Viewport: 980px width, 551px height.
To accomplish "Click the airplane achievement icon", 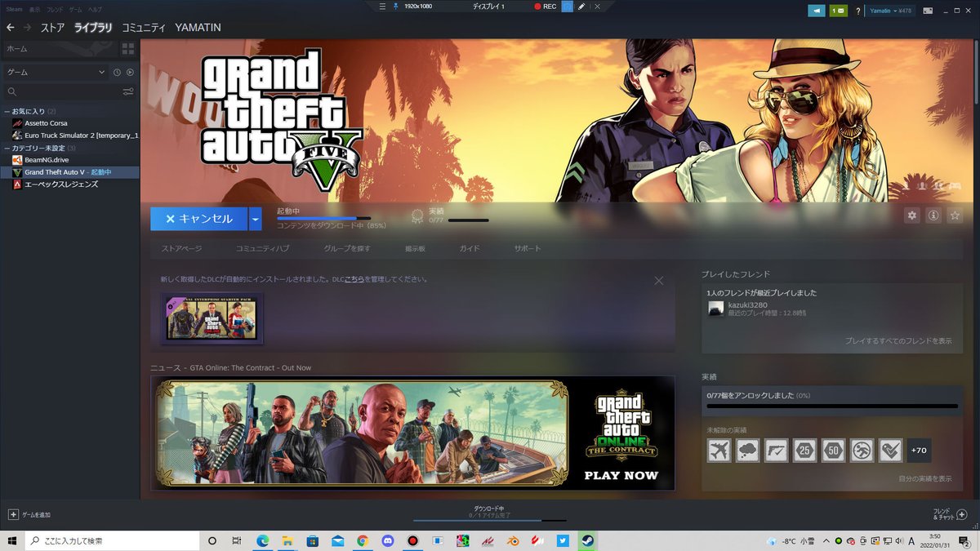I will (x=719, y=451).
